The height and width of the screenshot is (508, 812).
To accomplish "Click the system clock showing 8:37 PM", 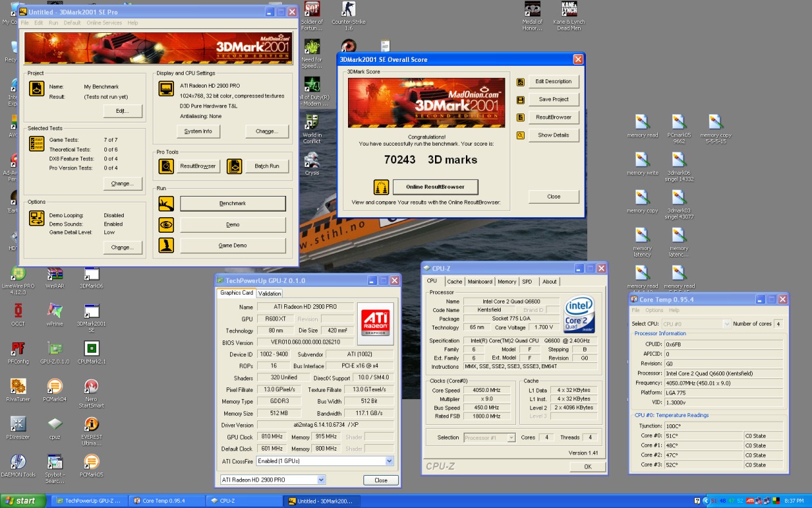I will click(x=794, y=501).
